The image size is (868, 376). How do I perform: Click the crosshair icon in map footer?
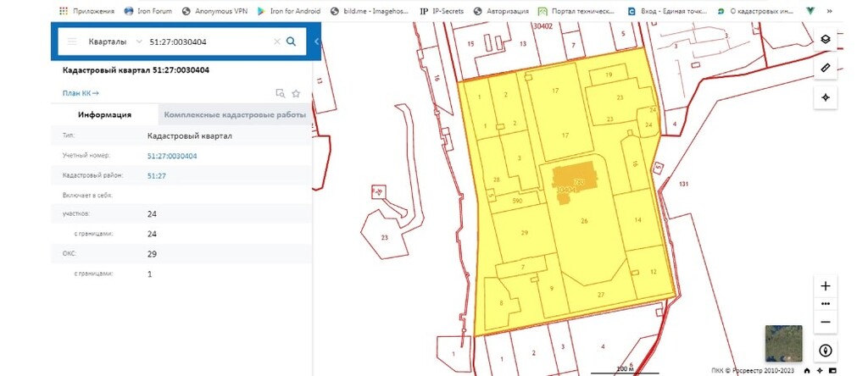(x=820, y=370)
